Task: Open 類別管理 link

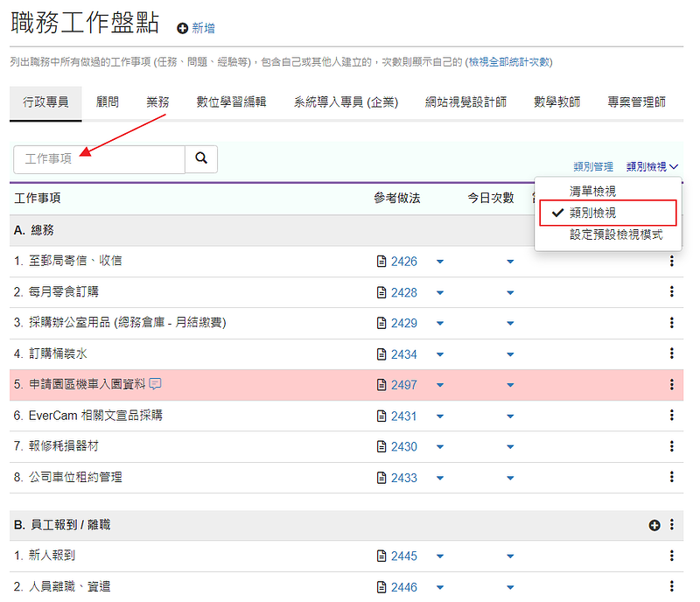Action: coord(593,166)
